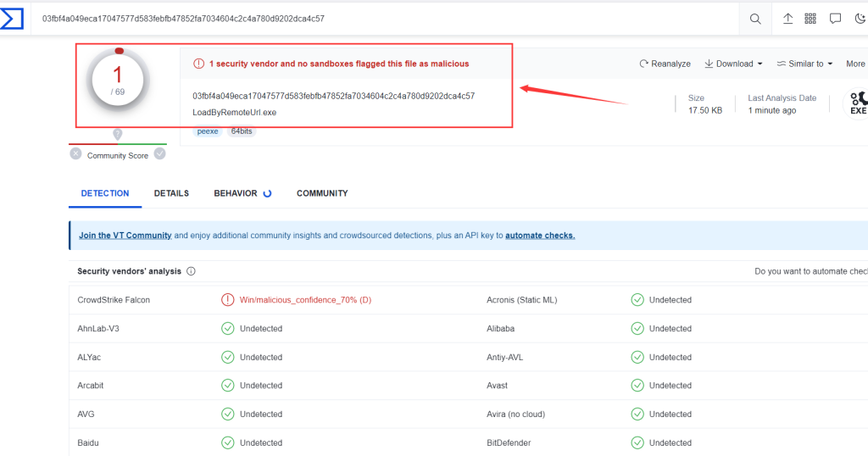Image resolution: width=868 pixels, height=456 pixels.
Task: Select the file hash text in header
Action: pyautogui.click(x=334, y=96)
